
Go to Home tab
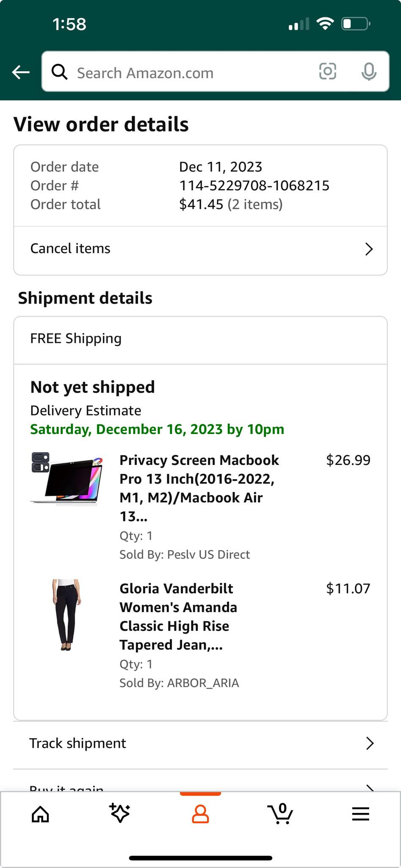coord(41,814)
